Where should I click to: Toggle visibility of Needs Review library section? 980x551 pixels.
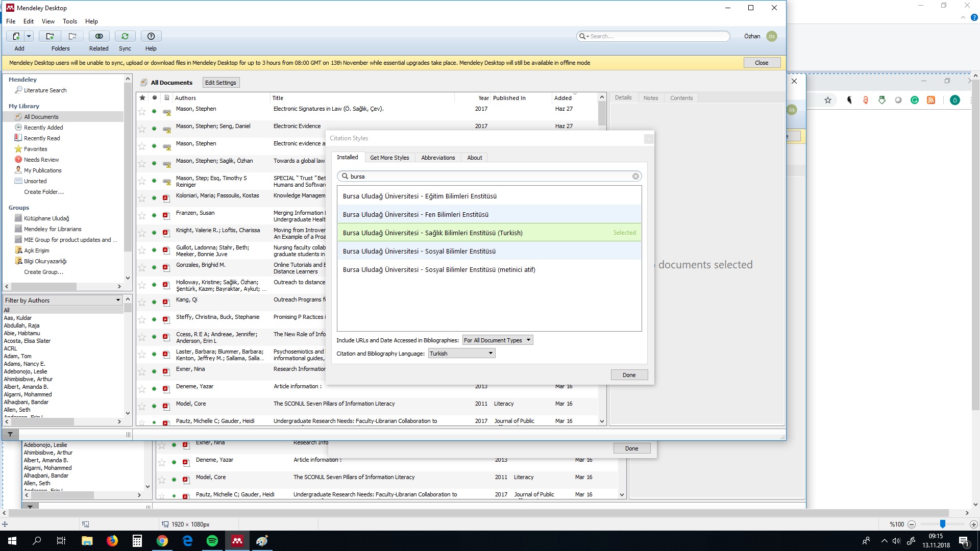(41, 160)
